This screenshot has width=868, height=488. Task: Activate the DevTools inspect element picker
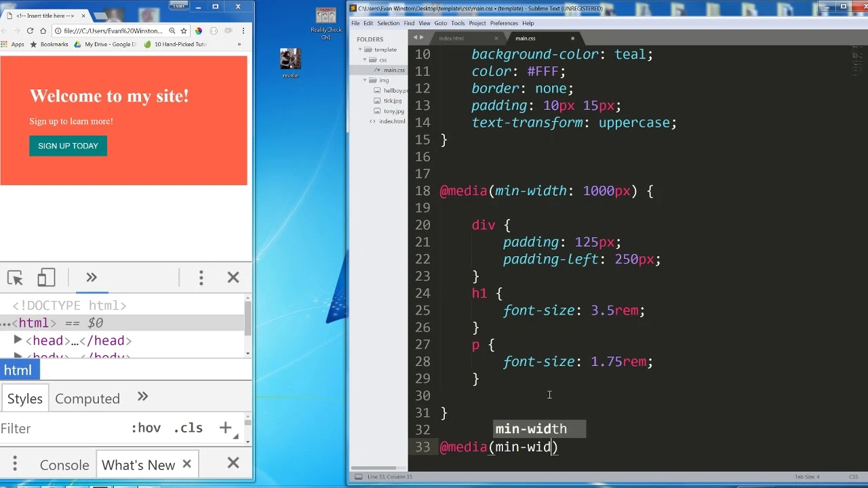click(x=15, y=278)
